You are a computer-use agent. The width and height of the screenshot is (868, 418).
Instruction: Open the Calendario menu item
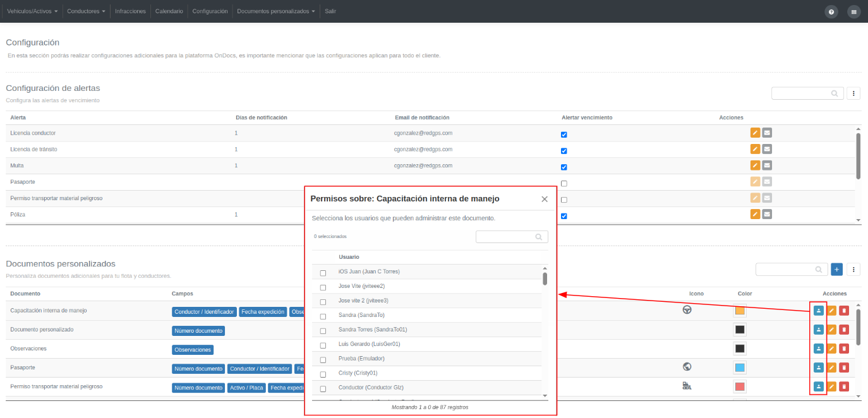pyautogui.click(x=169, y=11)
